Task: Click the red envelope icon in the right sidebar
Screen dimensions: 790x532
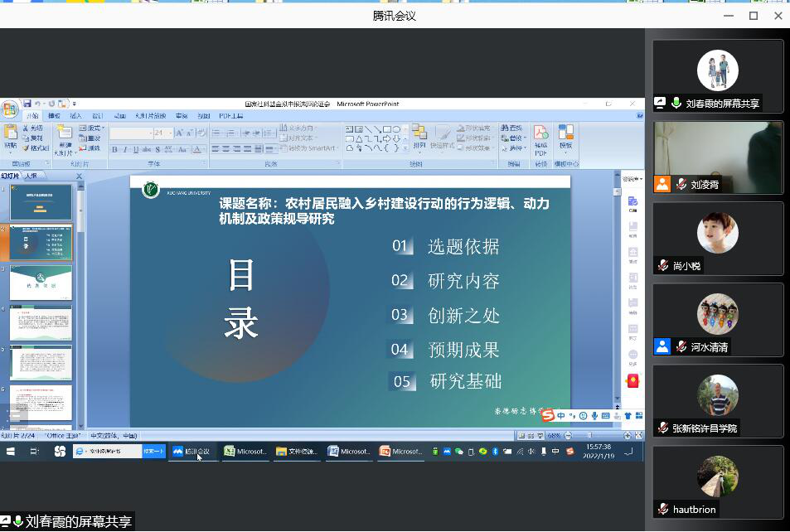Action: (x=632, y=381)
